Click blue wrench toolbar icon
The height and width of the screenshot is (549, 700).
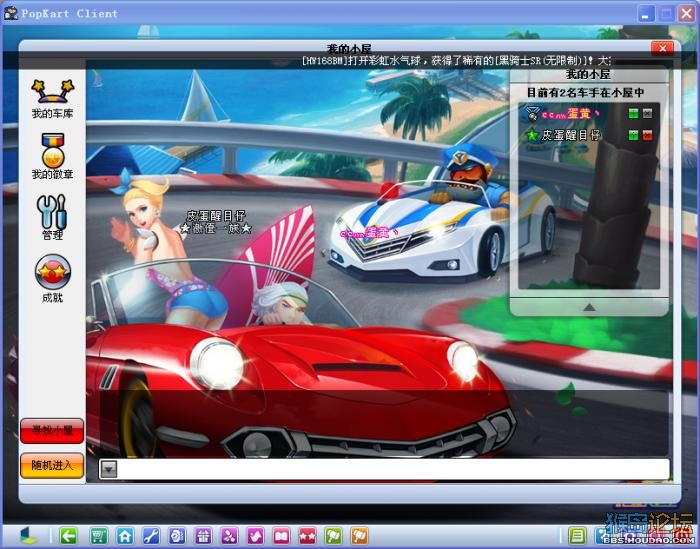click(x=151, y=535)
